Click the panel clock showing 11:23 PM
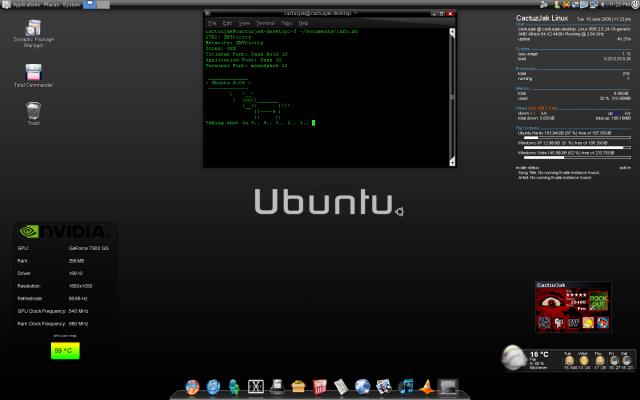Image resolution: width=640 pixels, height=400 pixels. click(619, 4)
